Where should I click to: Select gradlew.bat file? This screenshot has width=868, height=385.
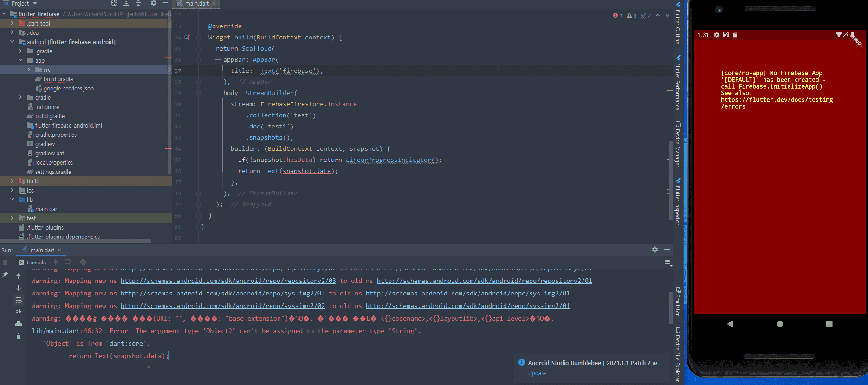point(50,153)
